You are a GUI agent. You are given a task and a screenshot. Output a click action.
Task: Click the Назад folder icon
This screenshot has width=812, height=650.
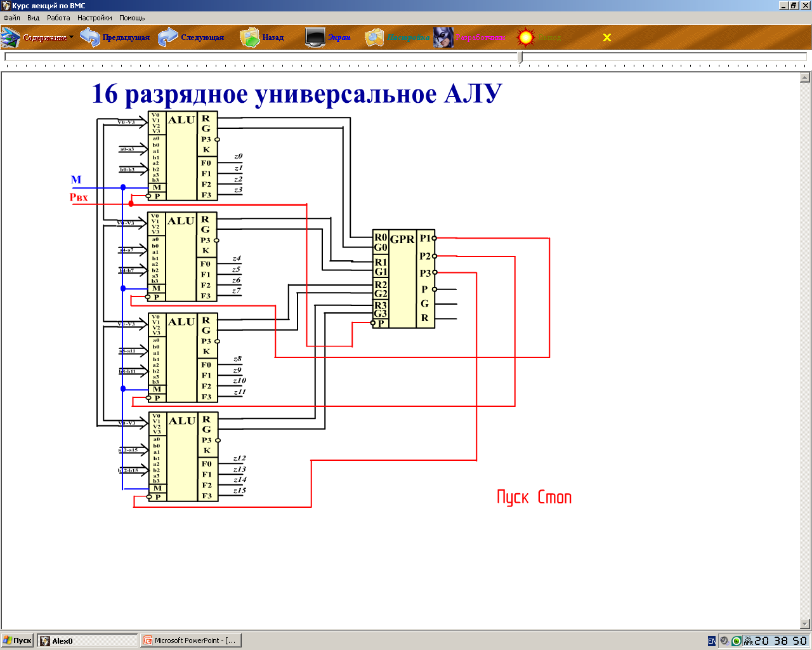(250, 37)
